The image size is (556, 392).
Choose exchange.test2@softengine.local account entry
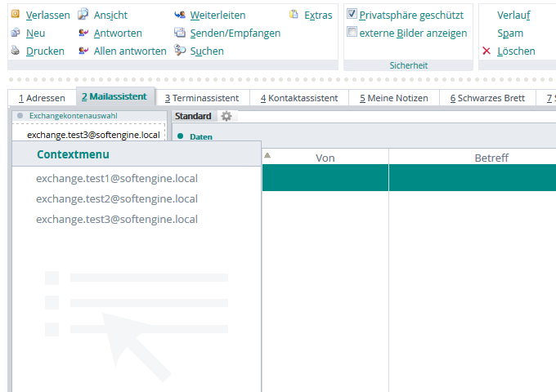click(x=117, y=198)
